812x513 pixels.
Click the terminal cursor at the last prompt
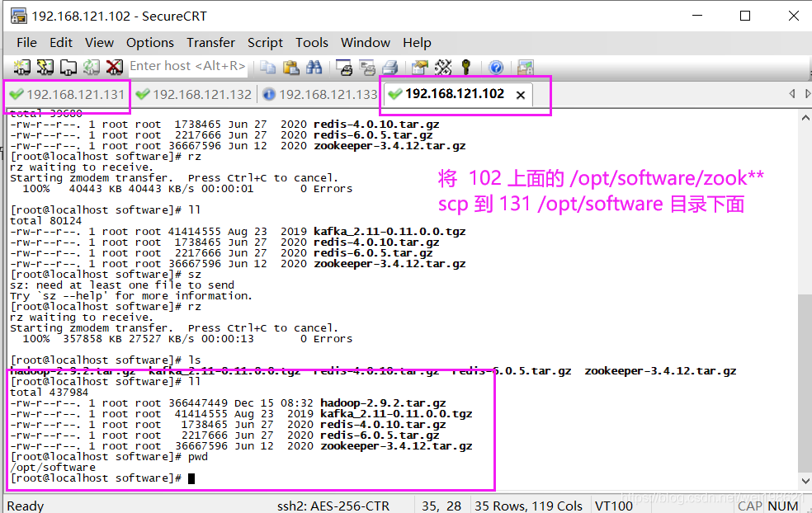191,478
